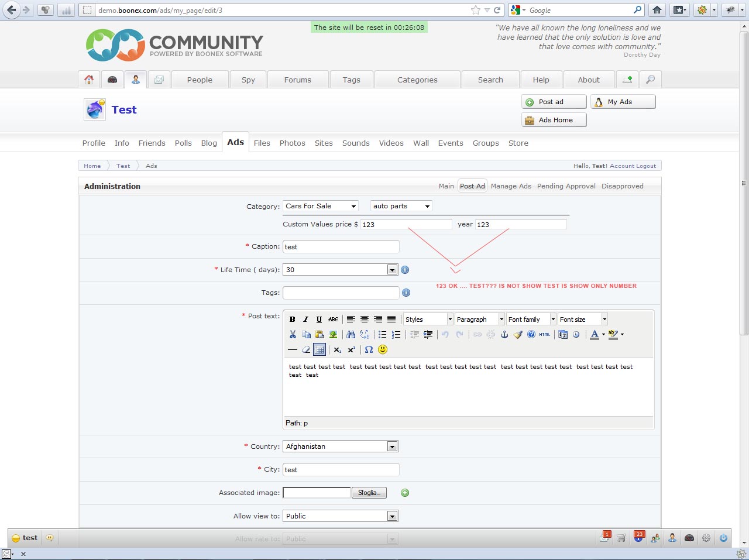Insert an emoticon using the smiley icon
The width and height of the screenshot is (749, 560).
(383, 350)
